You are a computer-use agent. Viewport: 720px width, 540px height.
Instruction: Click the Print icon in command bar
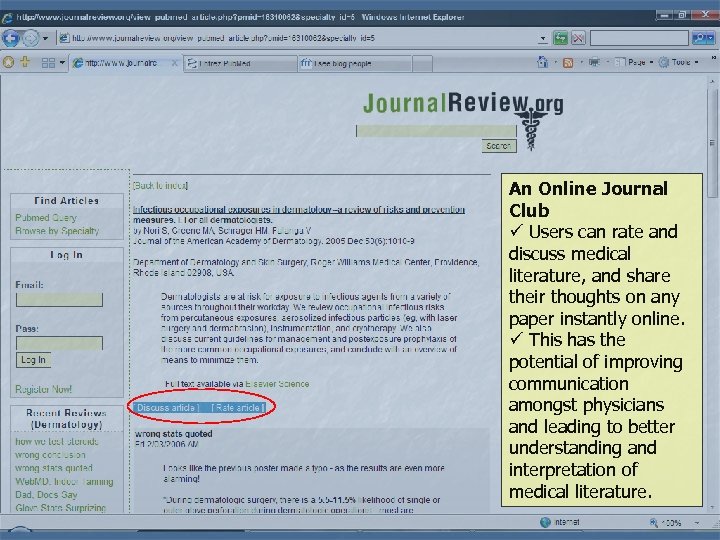pos(594,62)
